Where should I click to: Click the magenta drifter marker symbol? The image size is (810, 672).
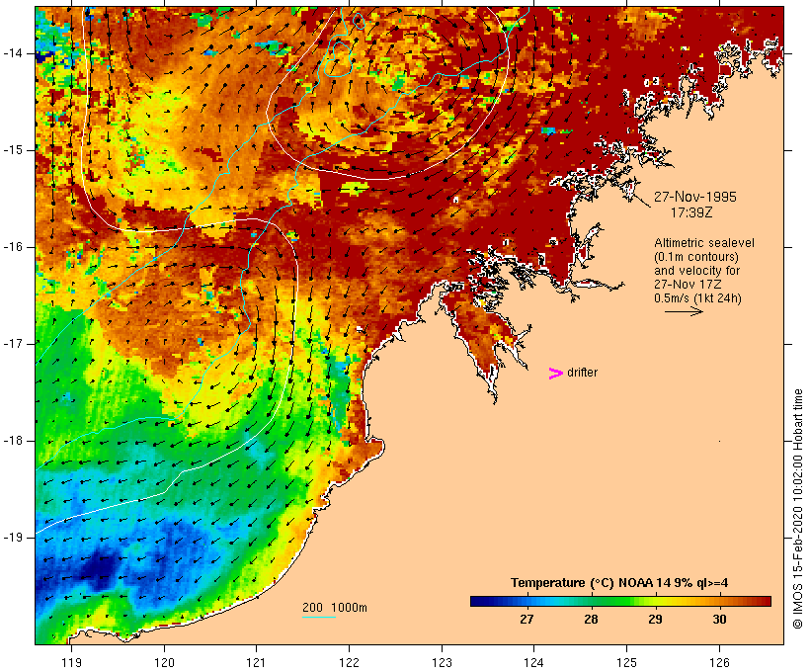click(556, 374)
